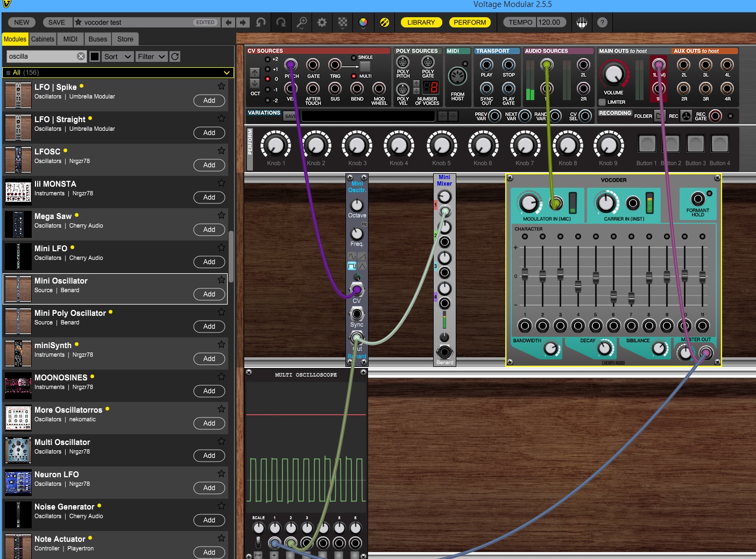
Task: Switch to the Buses tab
Action: [x=98, y=39]
